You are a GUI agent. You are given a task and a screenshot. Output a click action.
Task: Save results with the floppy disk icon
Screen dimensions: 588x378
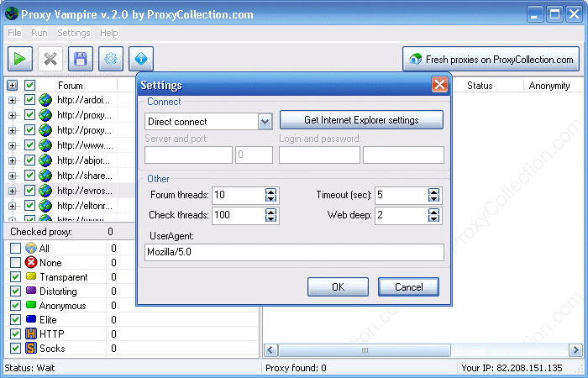[81, 59]
